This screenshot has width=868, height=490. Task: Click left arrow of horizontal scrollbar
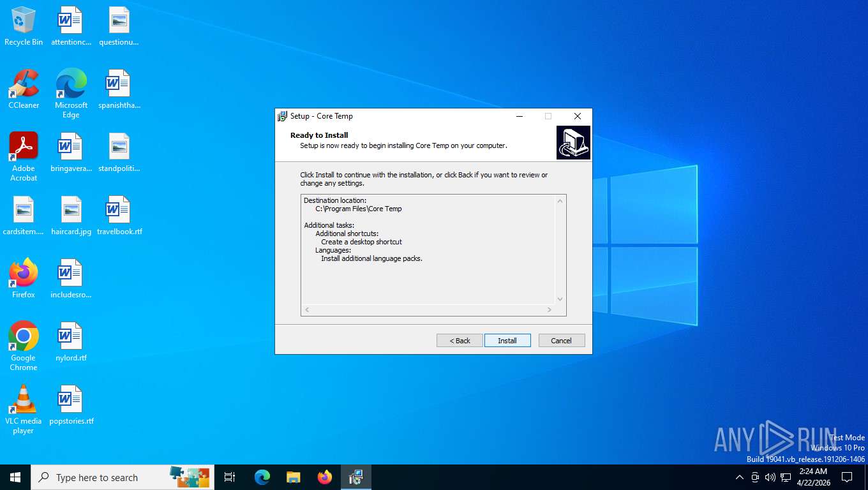(x=307, y=310)
